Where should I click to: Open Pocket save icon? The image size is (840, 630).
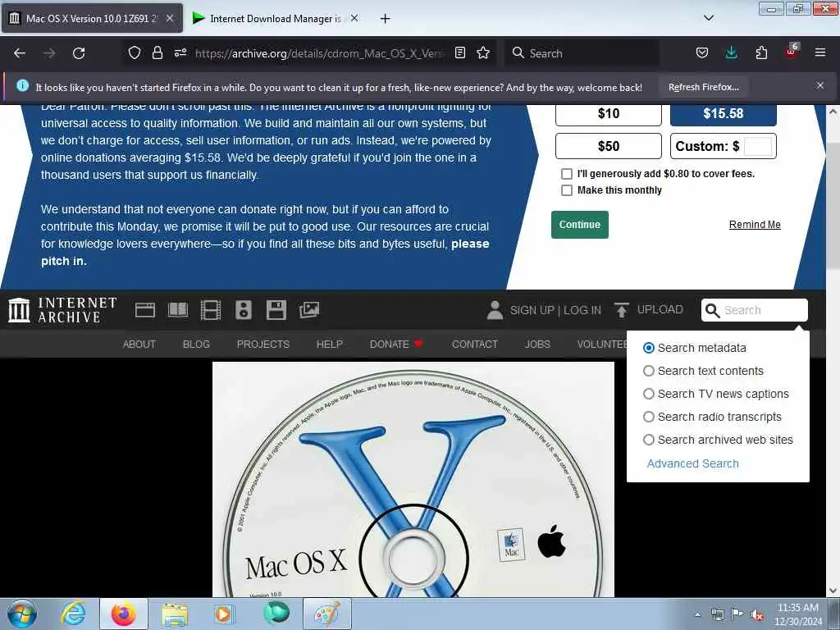pos(702,52)
